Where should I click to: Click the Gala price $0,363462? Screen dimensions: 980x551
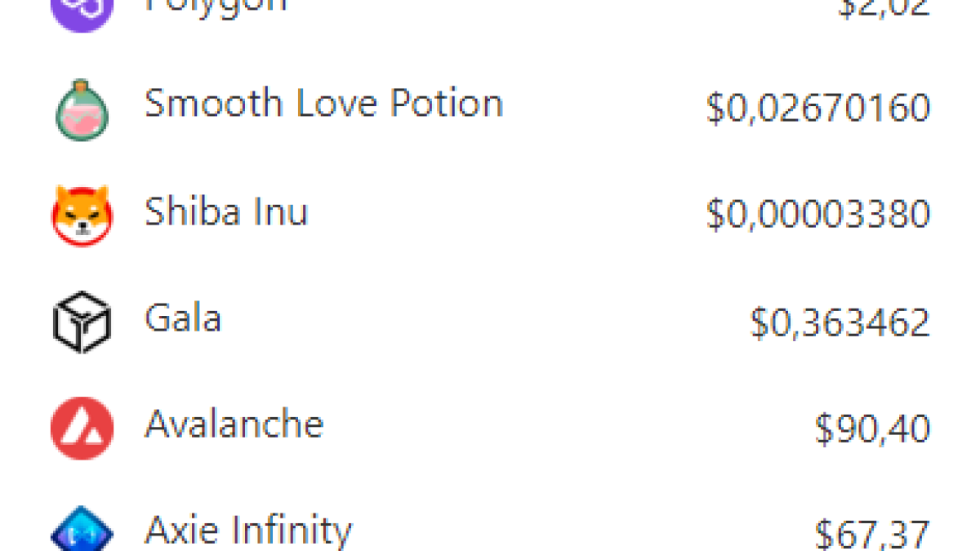point(840,322)
